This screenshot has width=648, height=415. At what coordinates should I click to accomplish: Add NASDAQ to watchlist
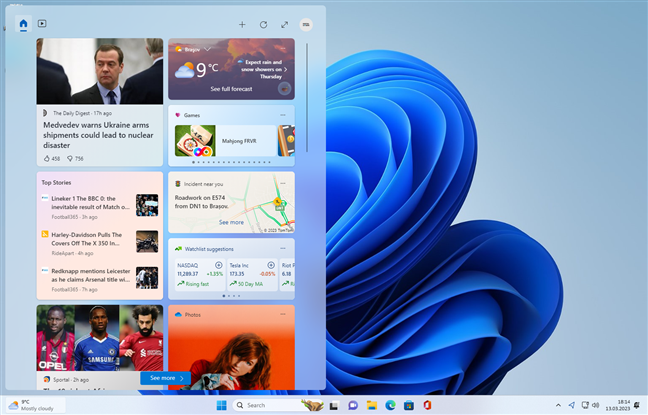click(219, 265)
